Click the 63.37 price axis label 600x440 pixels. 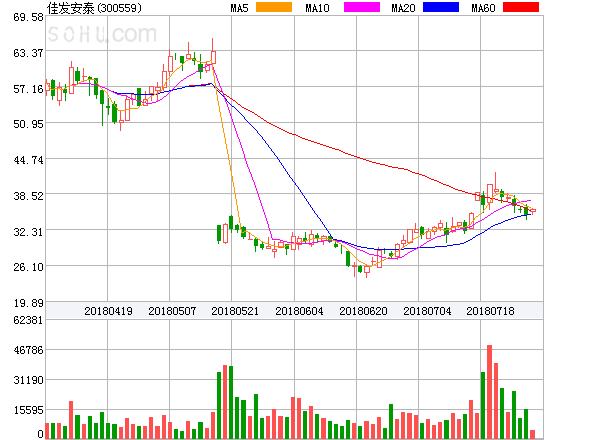[x=28, y=53]
